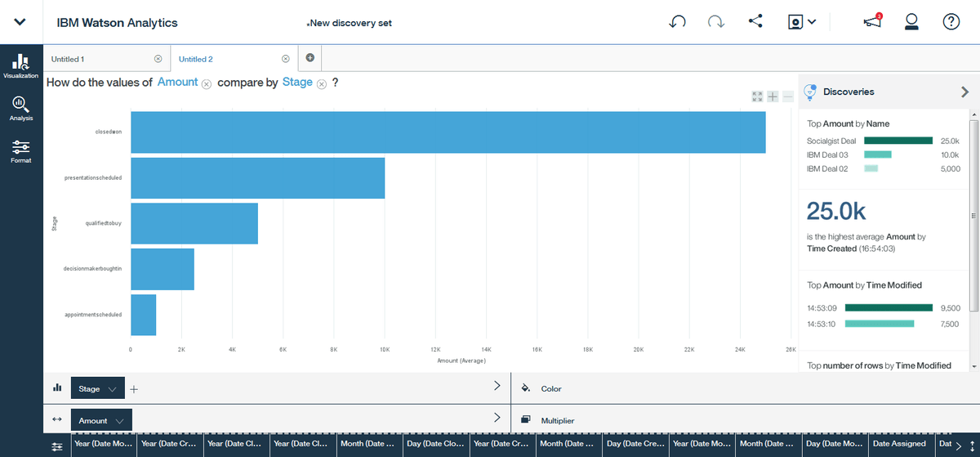
Task: Advance data tray with right arrow
Action: point(959,446)
